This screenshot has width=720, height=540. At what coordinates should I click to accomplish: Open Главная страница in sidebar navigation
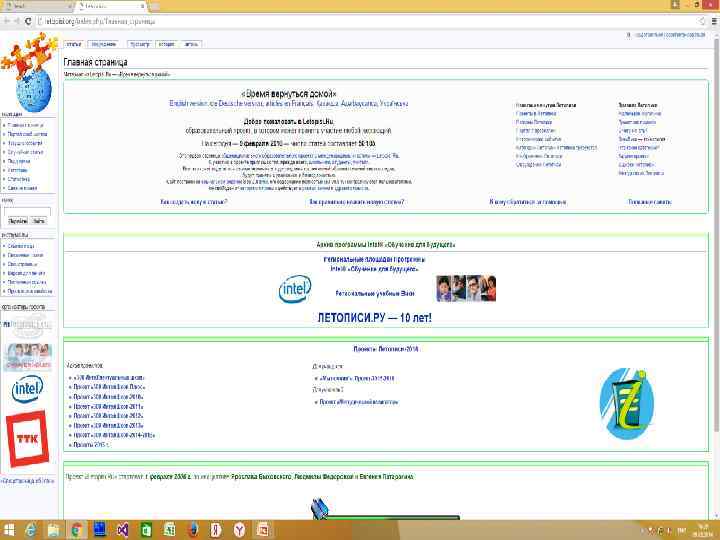pos(25,125)
